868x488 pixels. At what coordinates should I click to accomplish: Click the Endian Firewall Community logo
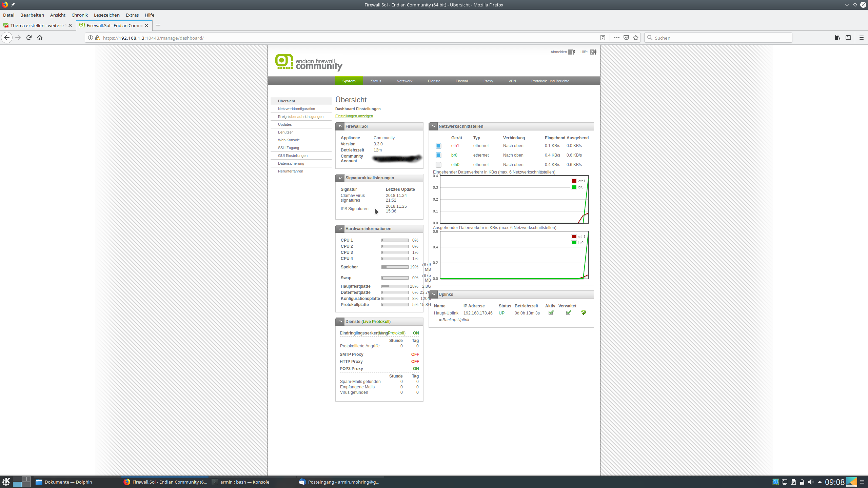click(308, 62)
